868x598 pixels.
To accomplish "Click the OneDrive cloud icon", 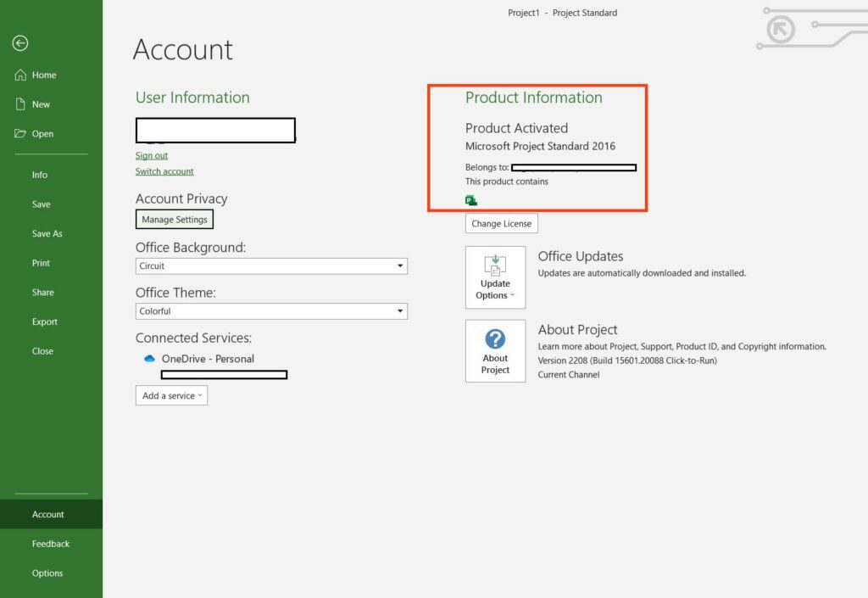I will click(150, 359).
